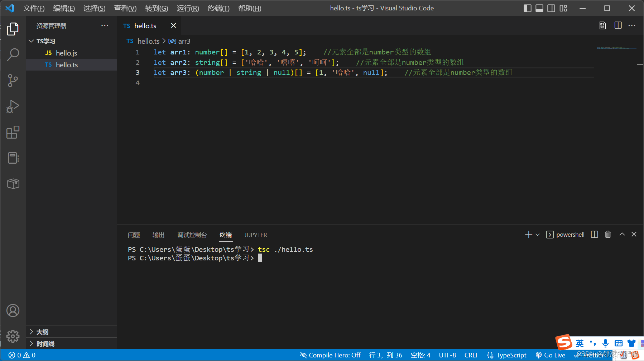The width and height of the screenshot is (644, 361).
Task: Open hello.js in the explorer
Action: (71, 53)
